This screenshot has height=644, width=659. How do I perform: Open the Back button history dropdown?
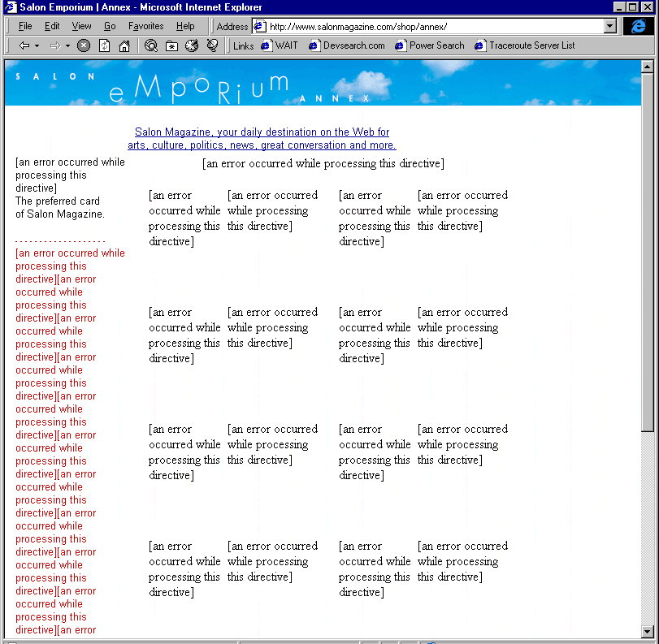point(37,45)
